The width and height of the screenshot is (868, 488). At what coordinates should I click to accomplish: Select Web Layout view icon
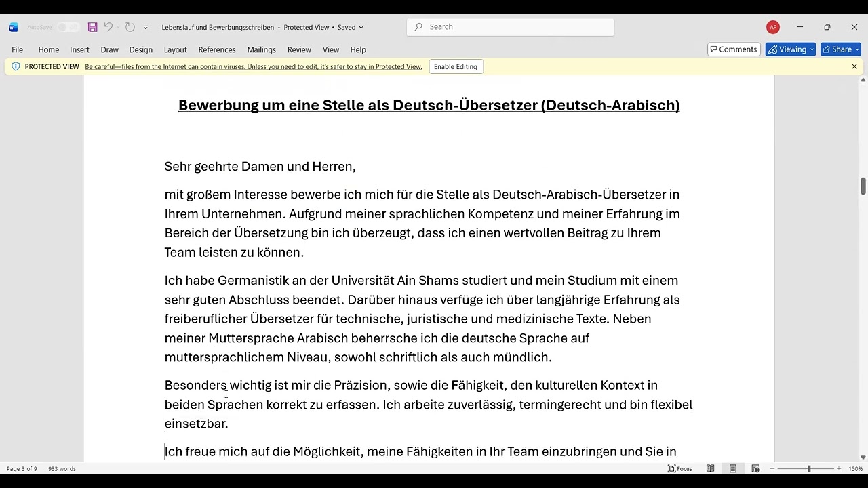[x=755, y=468]
